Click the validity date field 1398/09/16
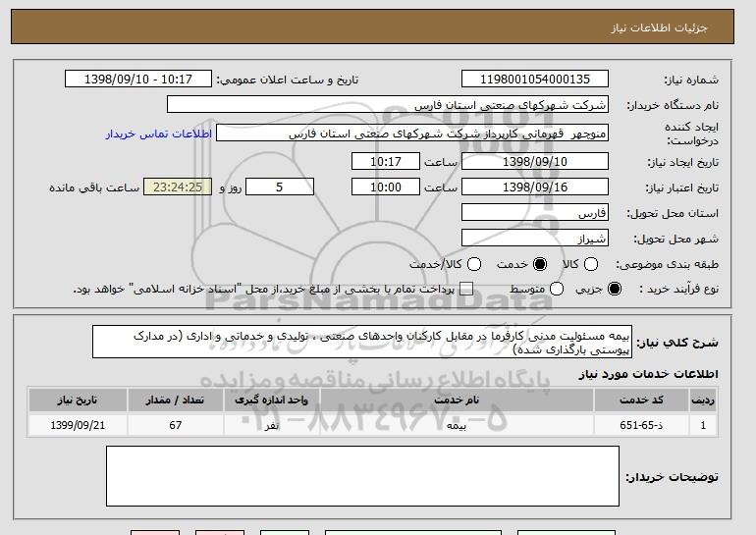This screenshot has height=535, width=756. pos(535,187)
